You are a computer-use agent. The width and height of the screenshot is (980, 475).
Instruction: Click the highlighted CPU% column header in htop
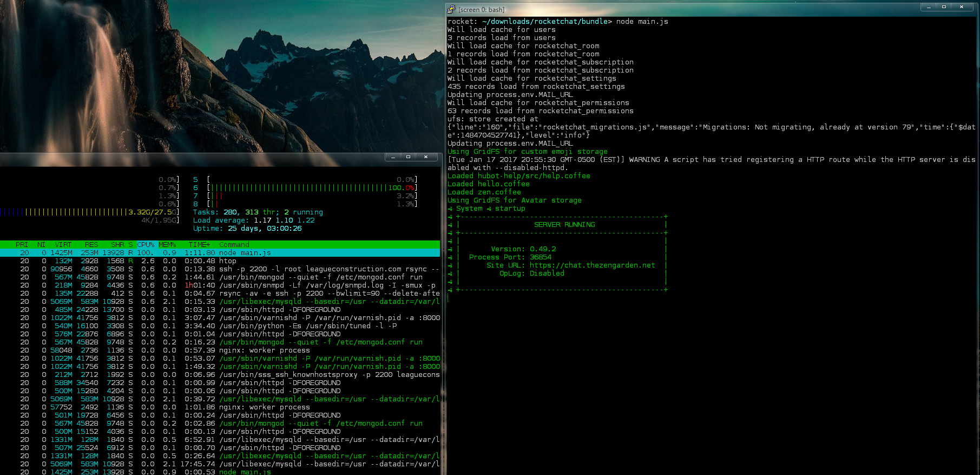pyautogui.click(x=146, y=245)
